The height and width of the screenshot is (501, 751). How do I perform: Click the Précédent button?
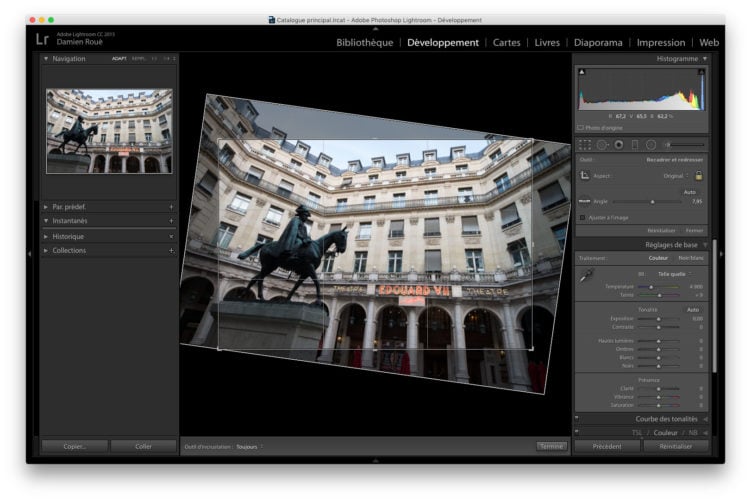coord(607,446)
